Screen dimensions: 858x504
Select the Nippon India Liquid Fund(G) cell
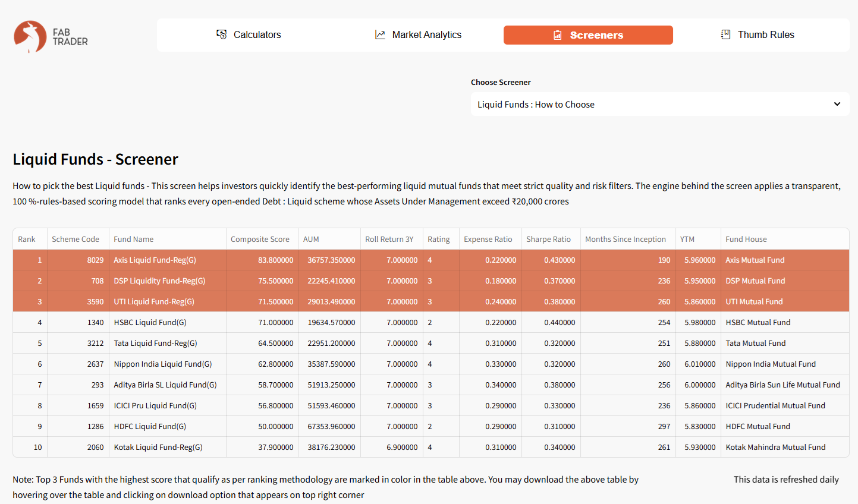click(167, 364)
